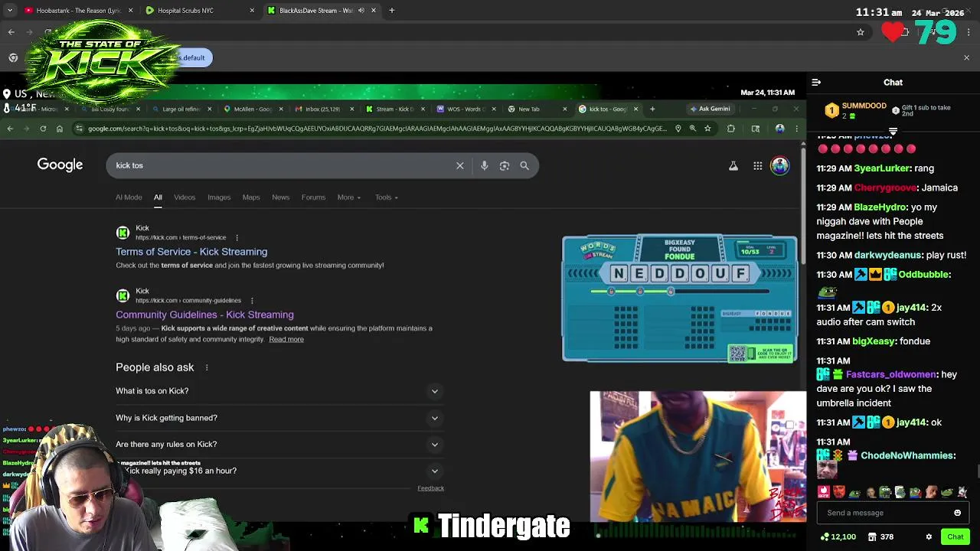Close the outer infobar with X

tap(966, 58)
